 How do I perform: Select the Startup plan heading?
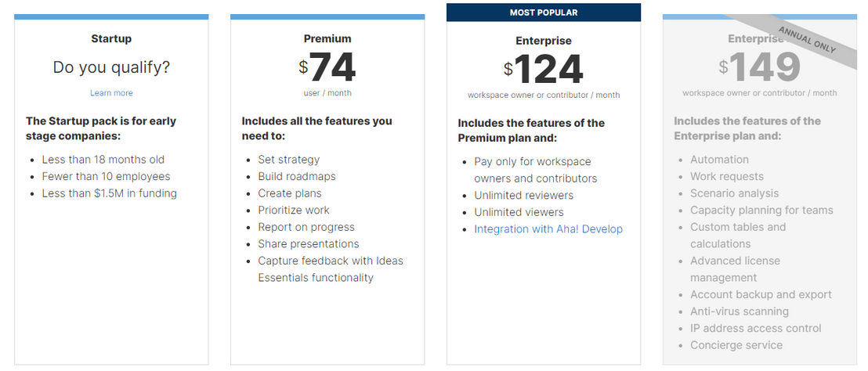(111, 38)
